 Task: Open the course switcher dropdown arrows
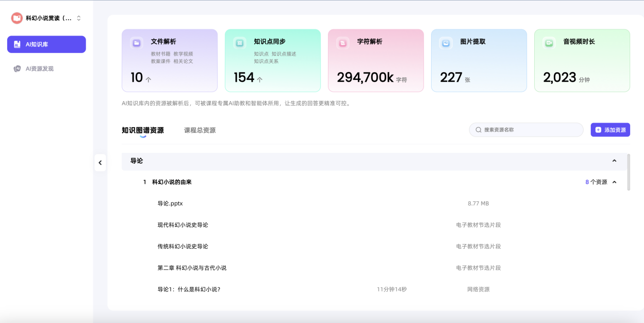point(79,18)
